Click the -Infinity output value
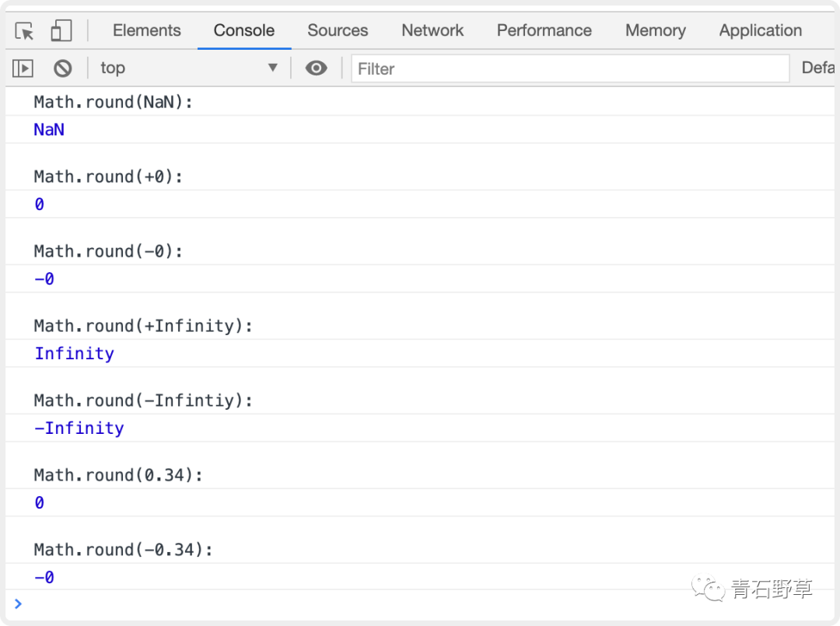Viewport: 840px width, 626px height. coord(79,428)
